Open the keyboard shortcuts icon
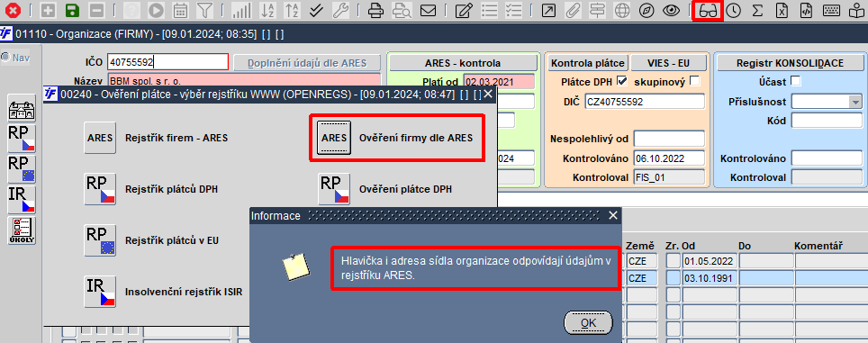The width and height of the screenshot is (868, 343). click(x=831, y=10)
